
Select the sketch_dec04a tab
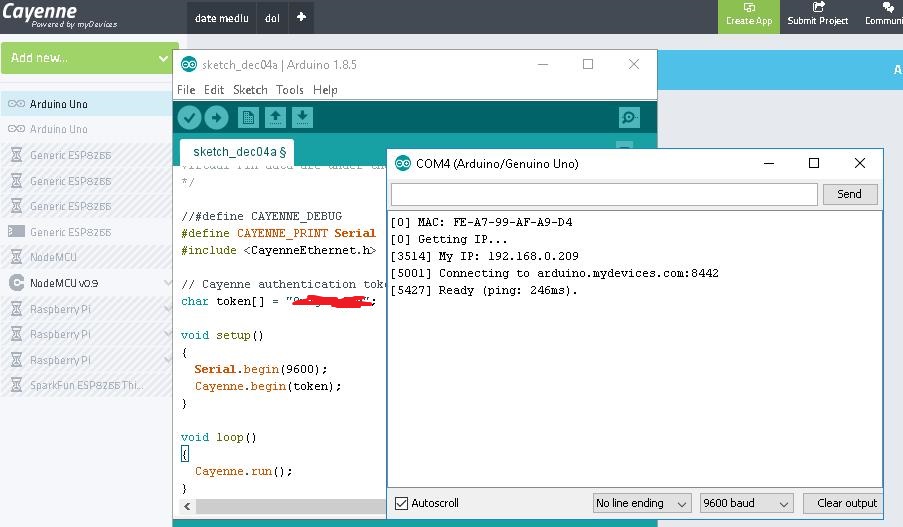click(x=237, y=152)
